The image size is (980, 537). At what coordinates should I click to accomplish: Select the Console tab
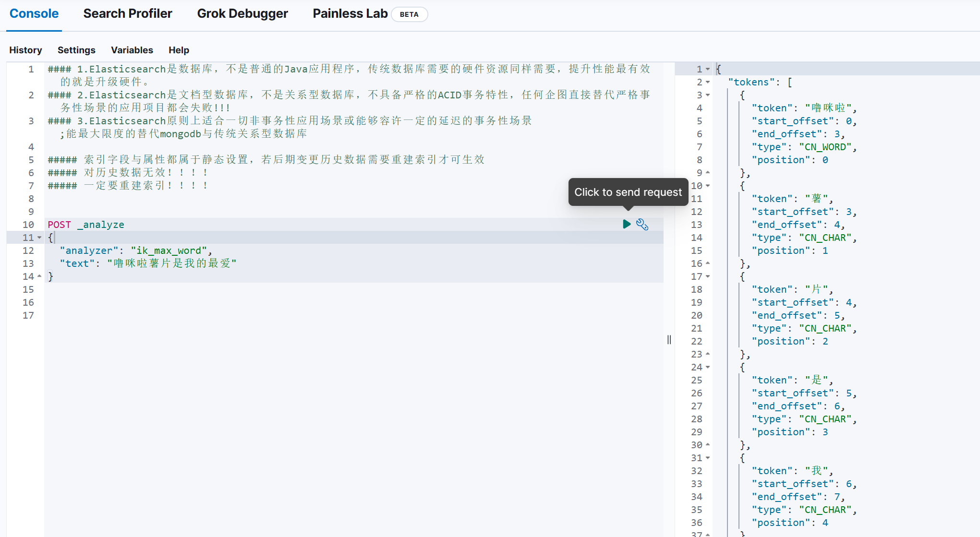(34, 13)
